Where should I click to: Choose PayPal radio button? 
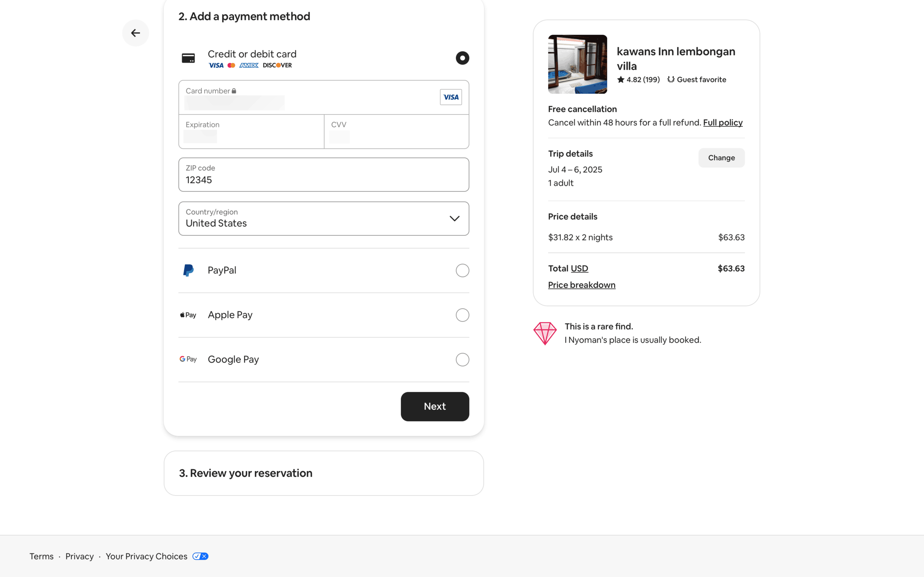pyautogui.click(x=462, y=270)
